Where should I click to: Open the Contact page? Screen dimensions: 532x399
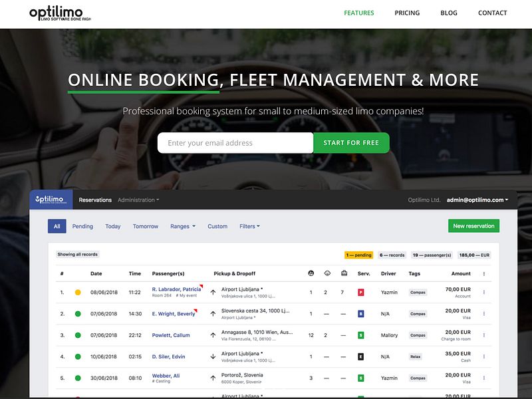(x=492, y=13)
